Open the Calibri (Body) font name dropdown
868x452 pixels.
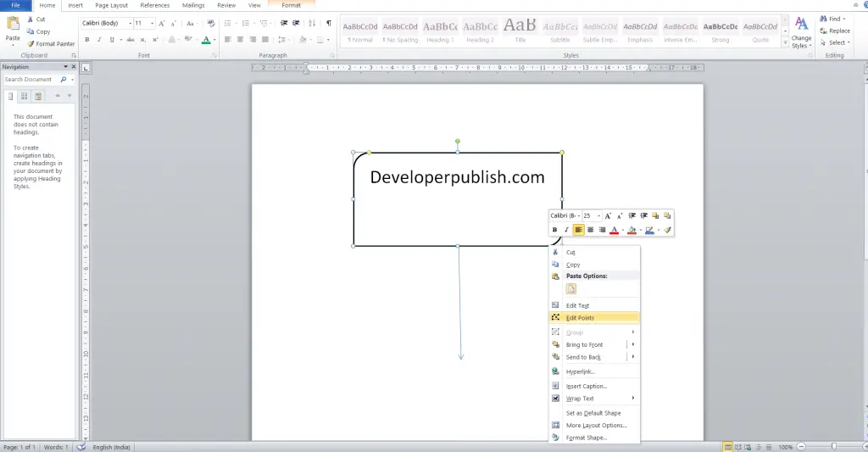(130, 23)
